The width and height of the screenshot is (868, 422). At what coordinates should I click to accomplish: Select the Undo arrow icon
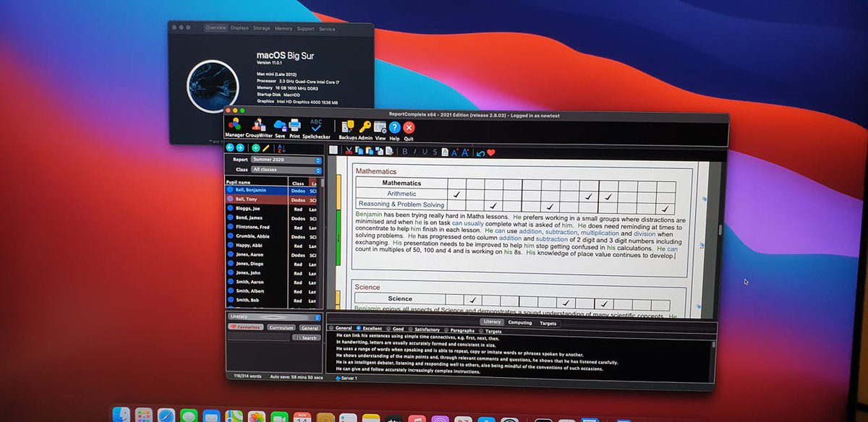pyautogui.click(x=480, y=152)
